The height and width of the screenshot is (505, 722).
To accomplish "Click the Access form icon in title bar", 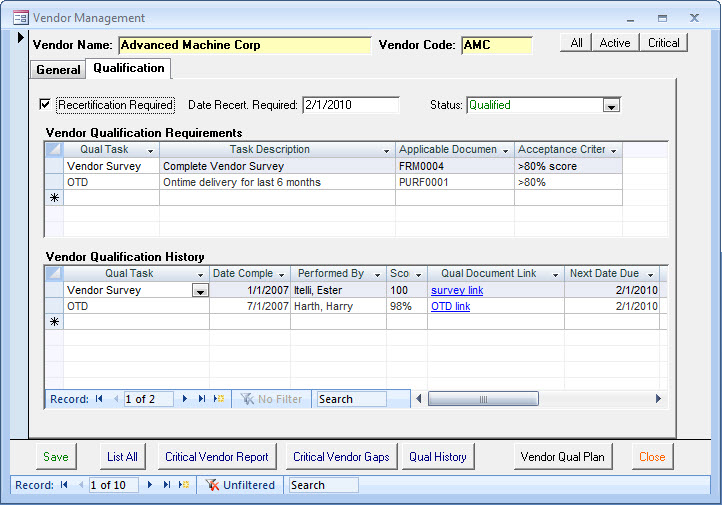I will [20, 18].
